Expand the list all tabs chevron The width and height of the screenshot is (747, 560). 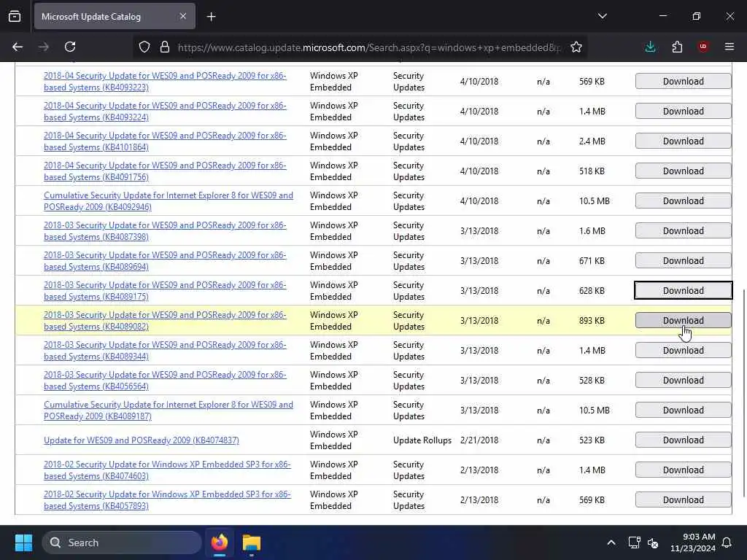(603, 16)
